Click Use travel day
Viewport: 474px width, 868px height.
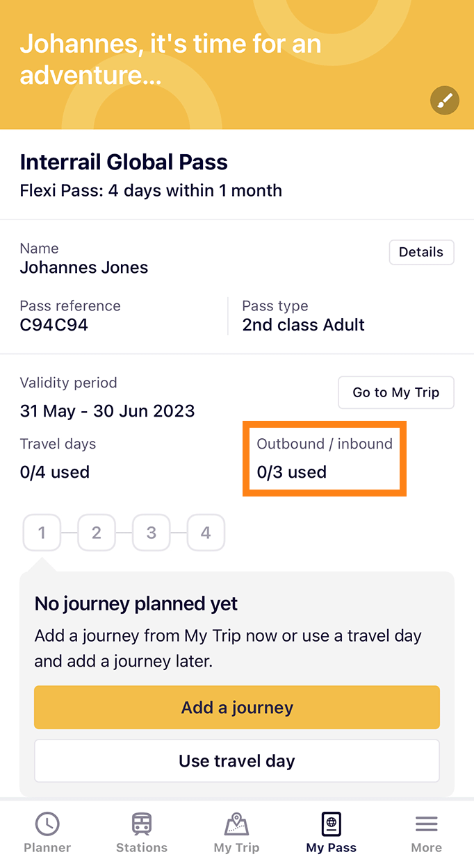click(x=236, y=760)
